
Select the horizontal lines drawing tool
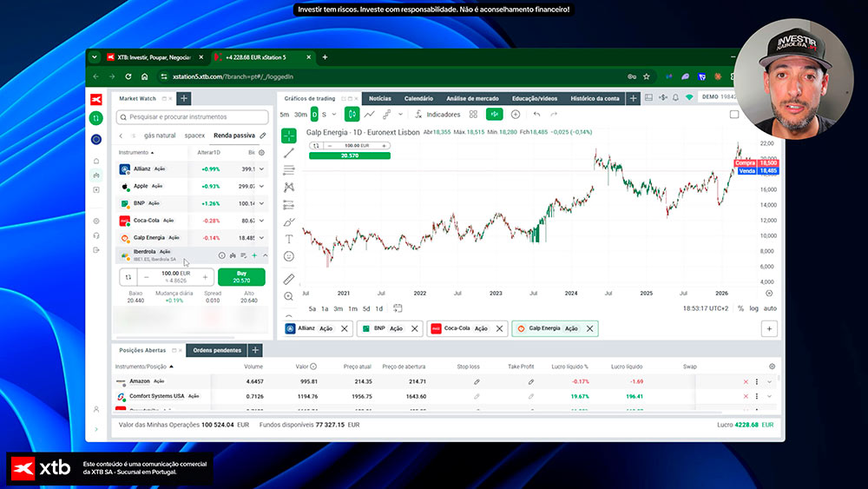[x=289, y=170]
